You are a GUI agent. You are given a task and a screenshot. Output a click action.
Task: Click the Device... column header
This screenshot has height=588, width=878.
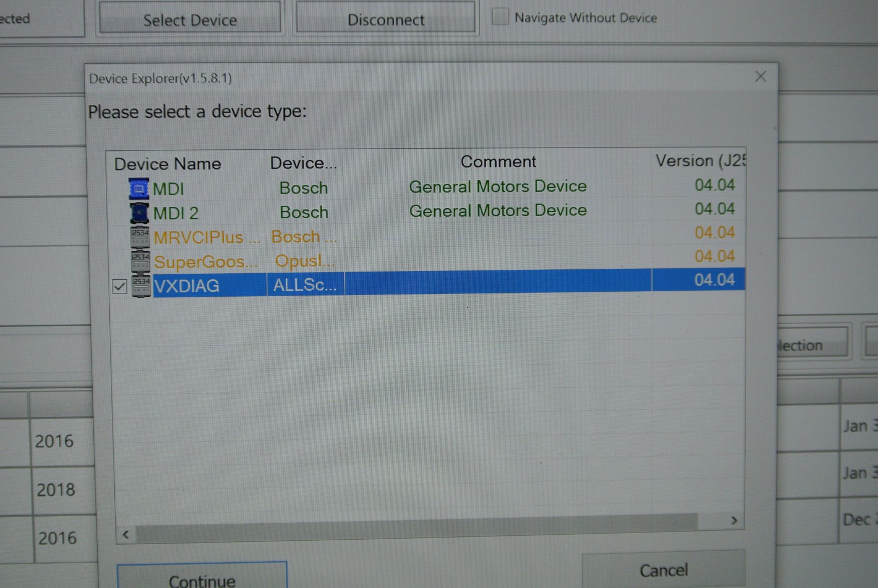pos(303,163)
